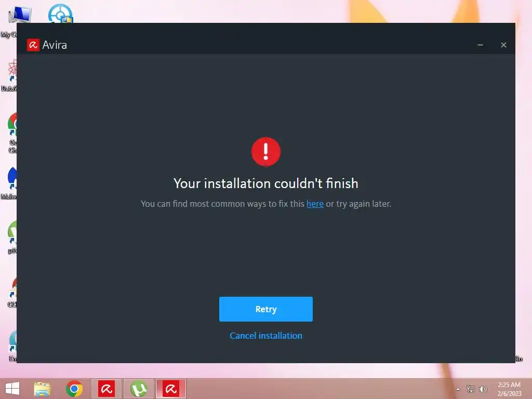Click the blue Retry button

click(x=265, y=309)
